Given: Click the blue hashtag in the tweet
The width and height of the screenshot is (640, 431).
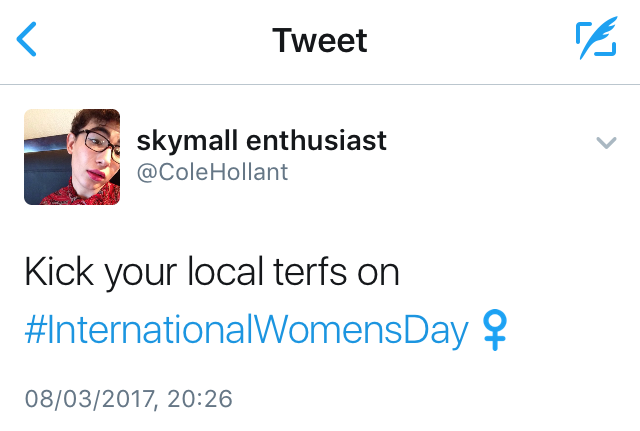Looking at the screenshot, I should pos(246,329).
